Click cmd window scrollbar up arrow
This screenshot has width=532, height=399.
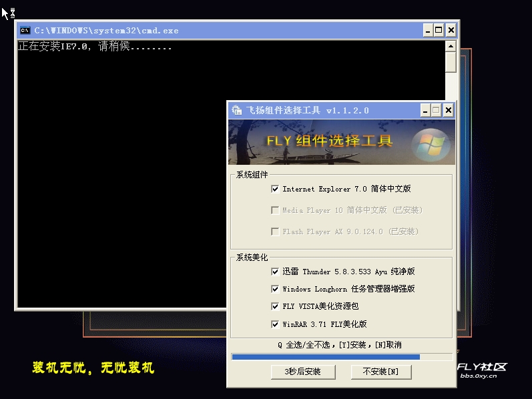[451, 46]
